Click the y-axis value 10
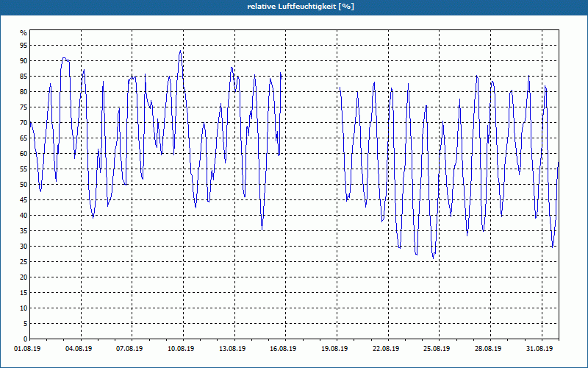Image resolution: width=588 pixels, height=368 pixels. [x=24, y=308]
